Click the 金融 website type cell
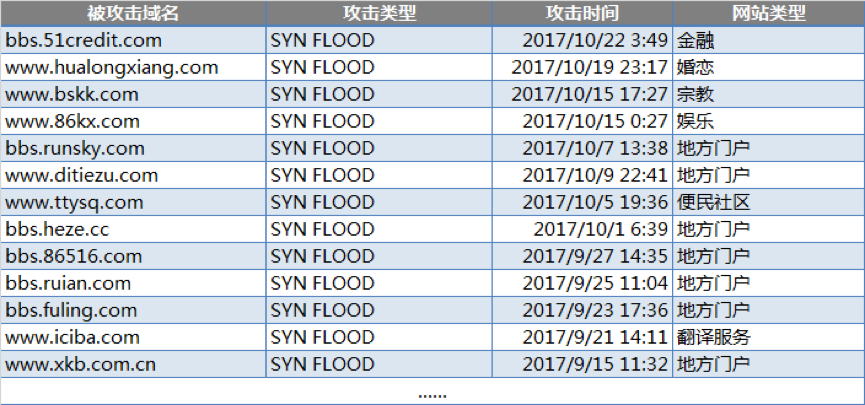Viewport: 865px width, 405px height. [x=768, y=40]
